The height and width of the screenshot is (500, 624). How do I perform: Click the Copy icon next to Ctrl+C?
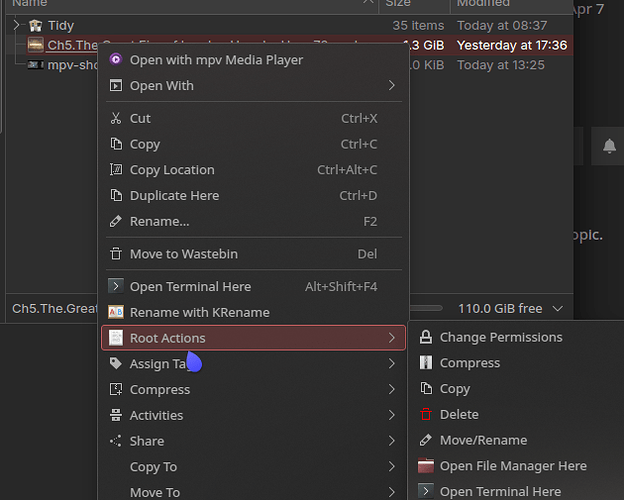coord(116,144)
